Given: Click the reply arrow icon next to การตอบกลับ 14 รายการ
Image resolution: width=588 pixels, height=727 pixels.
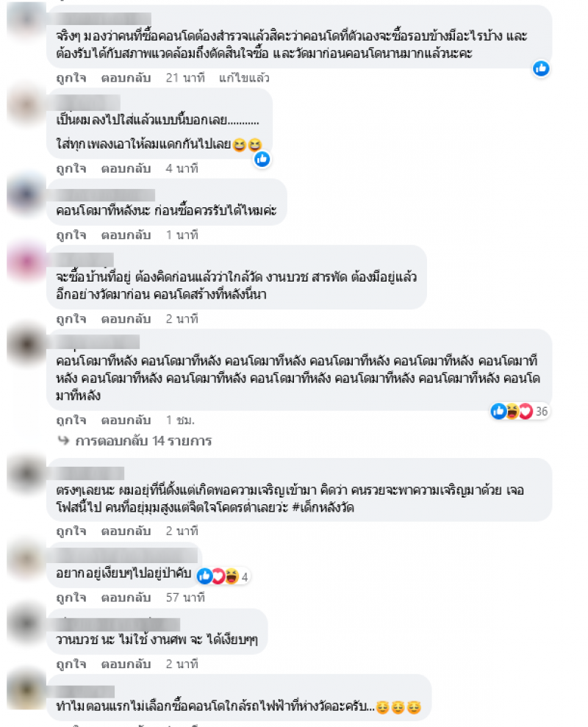Looking at the screenshot, I should 63,440.
